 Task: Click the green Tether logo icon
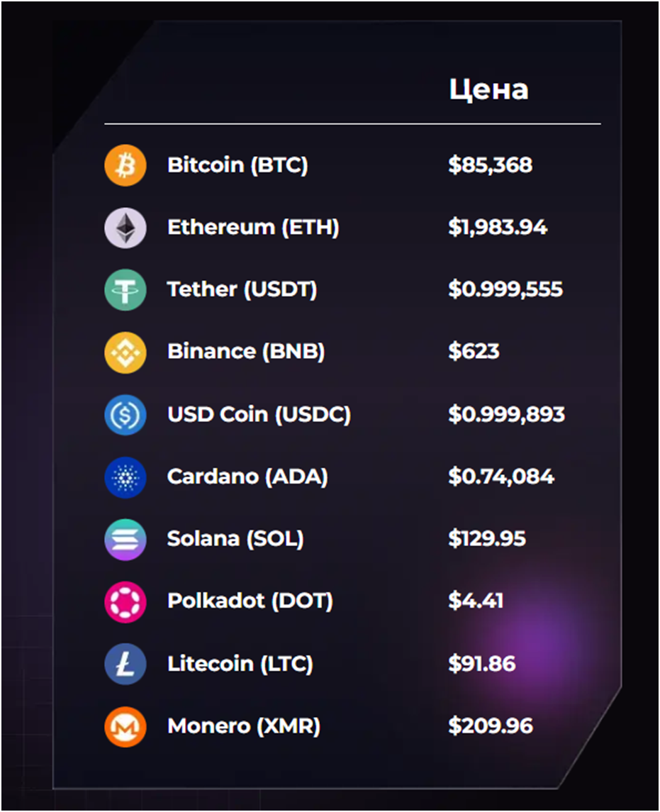125,290
